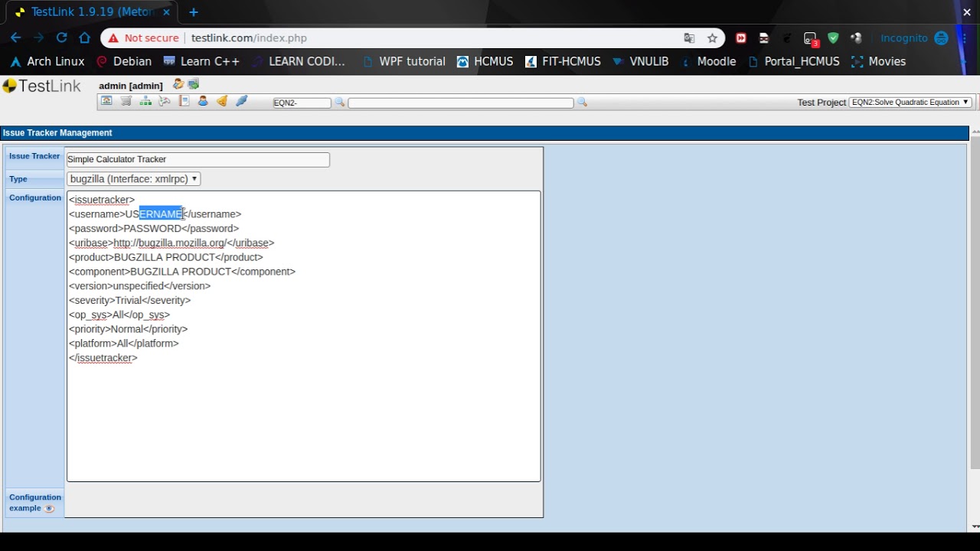Screen dimensions: 980x551
Task: Click the platform All line
Action: pos(123,344)
